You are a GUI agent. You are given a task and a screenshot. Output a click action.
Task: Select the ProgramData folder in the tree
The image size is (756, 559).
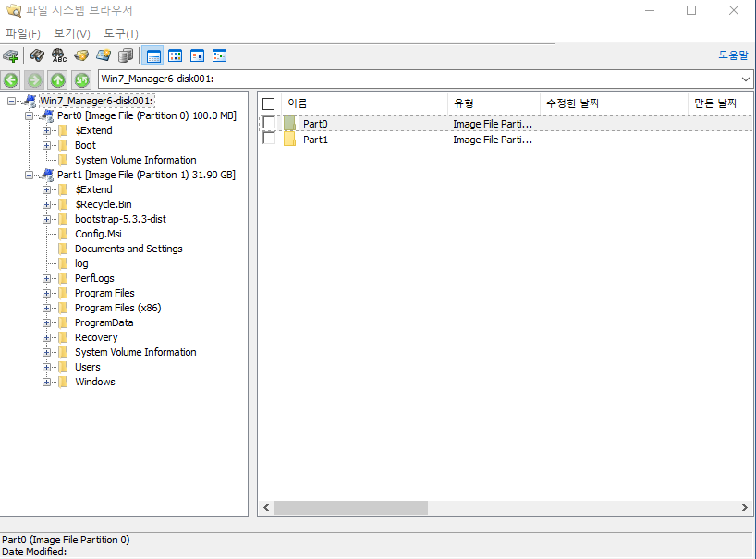pos(104,322)
